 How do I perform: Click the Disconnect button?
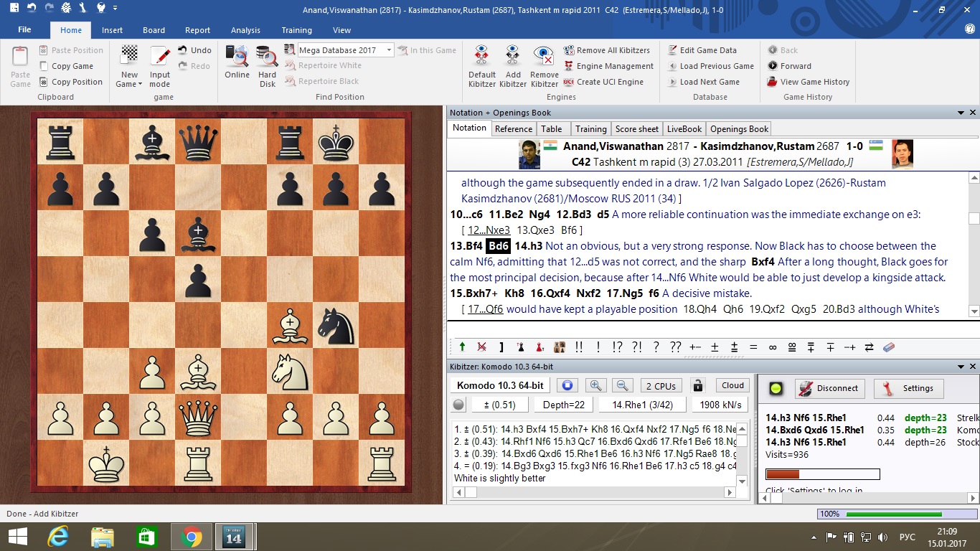829,389
